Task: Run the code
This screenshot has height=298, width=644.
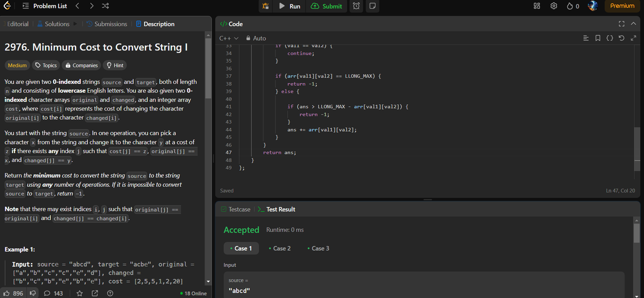Action: click(x=290, y=6)
